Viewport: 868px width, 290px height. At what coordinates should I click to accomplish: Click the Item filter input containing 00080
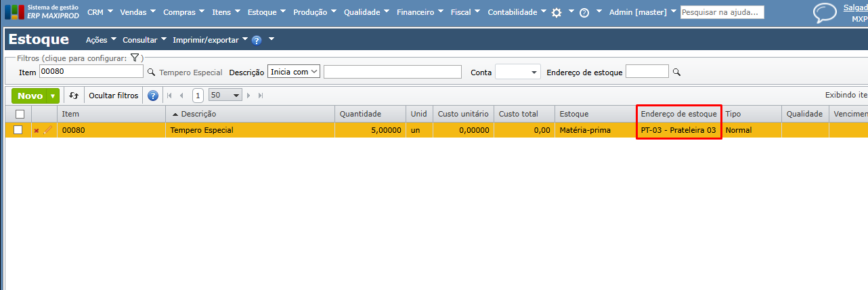(91, 72)
